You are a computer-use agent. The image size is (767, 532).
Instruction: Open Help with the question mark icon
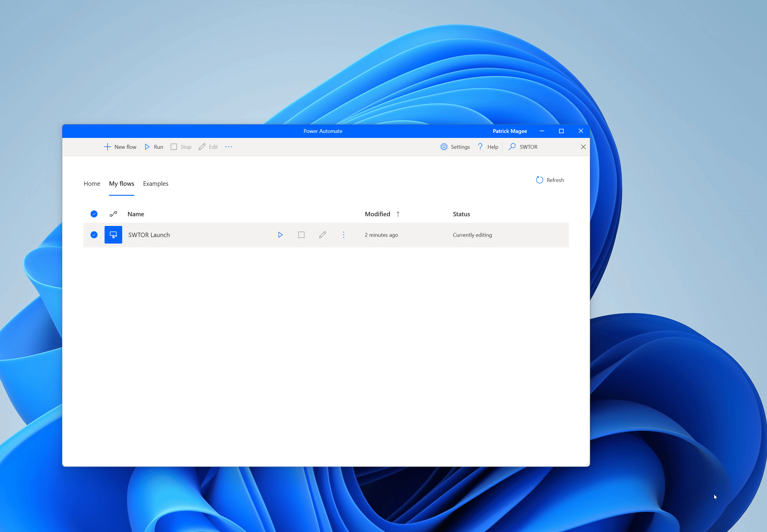click(480, 147)
